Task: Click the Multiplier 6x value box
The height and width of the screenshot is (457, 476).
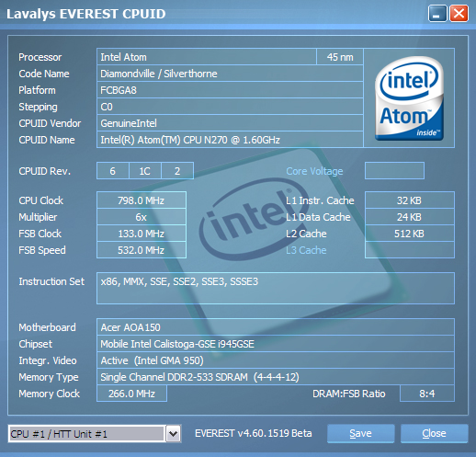Action: (x=142, y=217)
